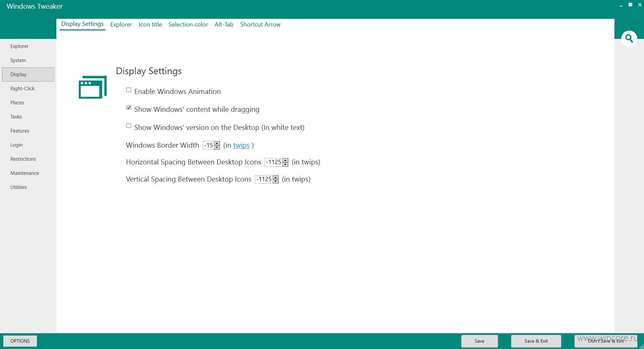Increase Horizontal Spacing value with up arrow
The height and width of the screenshot is (349, 644).
285,160
